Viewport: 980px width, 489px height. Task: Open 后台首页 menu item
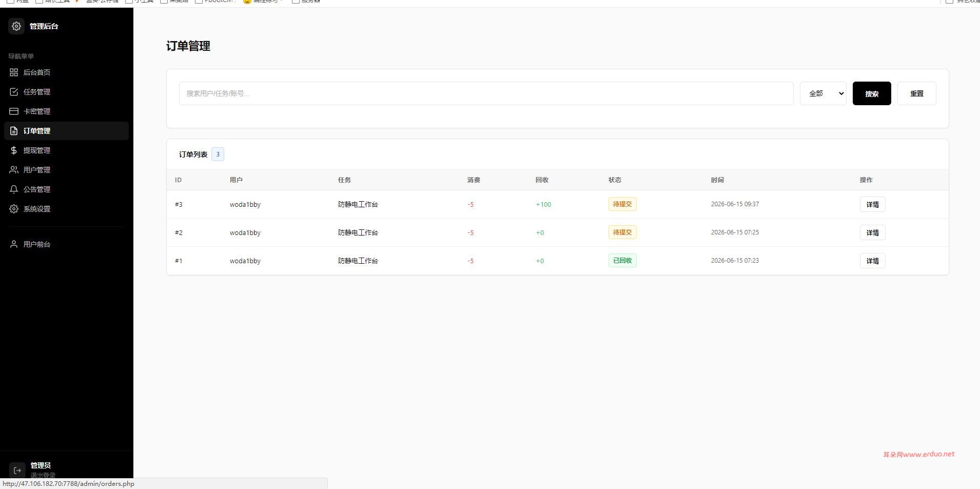point(66,72)
